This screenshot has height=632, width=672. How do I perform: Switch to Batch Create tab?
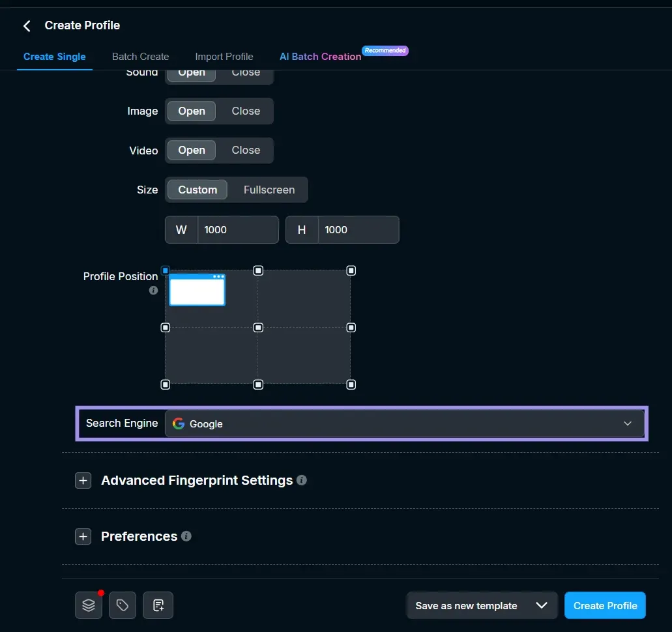pyautogui.click(x=141, y=57)
